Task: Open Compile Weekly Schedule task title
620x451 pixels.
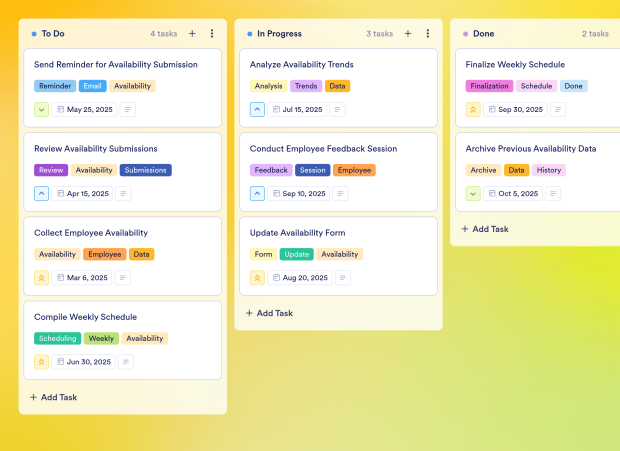Action: (85, 317)
